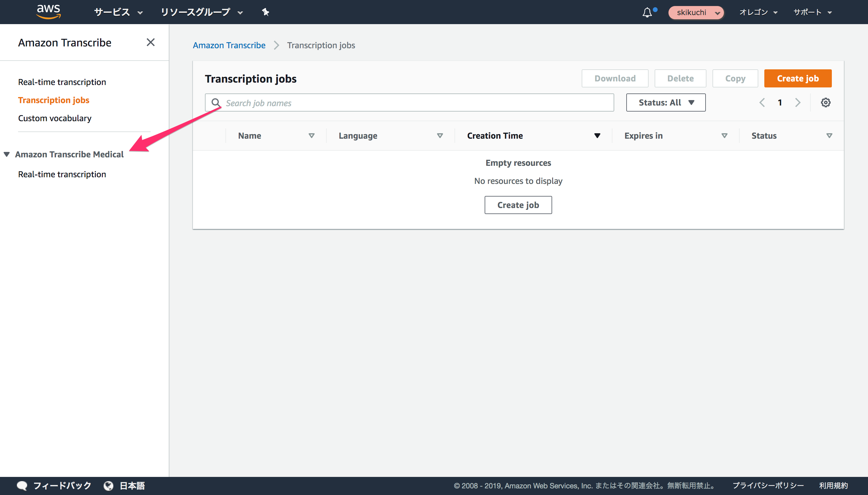
Task: Open the Status: All filter dropdown
Action: pyautogui.click(x=665, y=102)
